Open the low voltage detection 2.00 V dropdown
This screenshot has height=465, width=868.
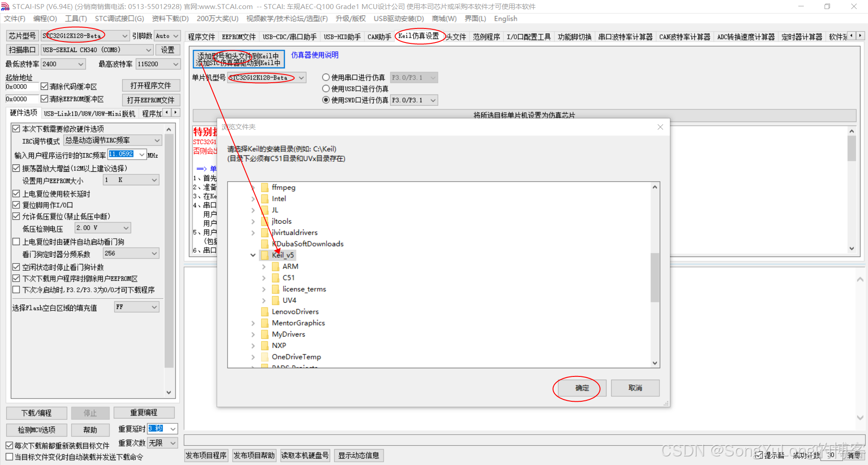pyautogui.click(x=126, y=228)
